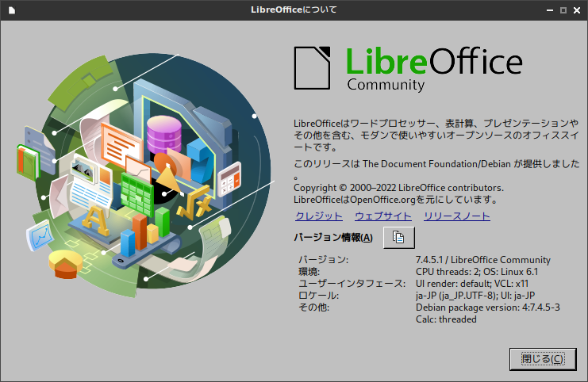588x382 pixels.
Task: Click the version value 7.4.5.1 / LibreOffice Community
Action: [x=483, y=259]
